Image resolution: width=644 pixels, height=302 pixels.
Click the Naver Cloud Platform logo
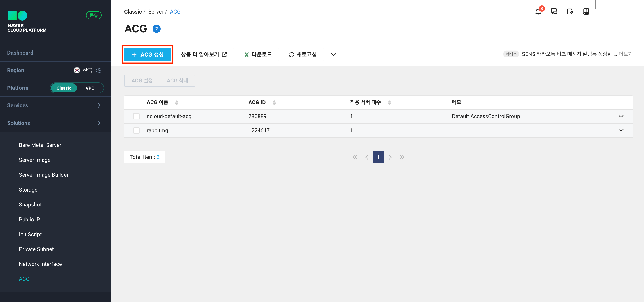pos(27,22)
